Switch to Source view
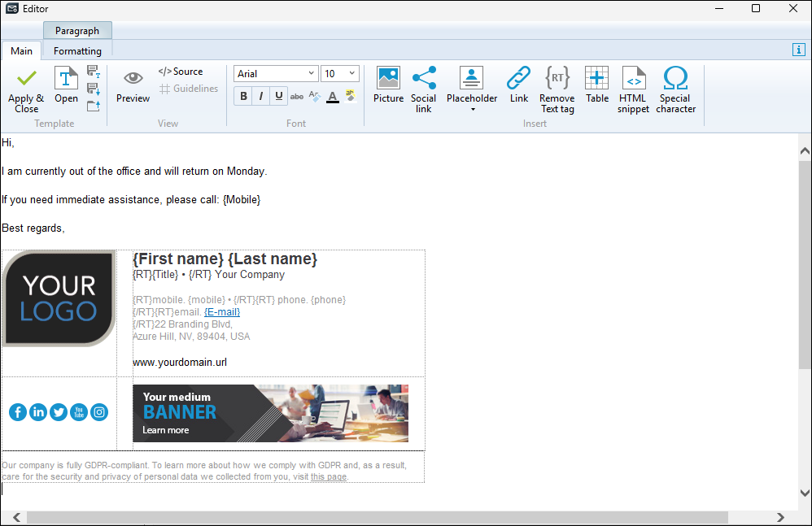Image resolution: width=812 pixels, height=526 pixels. 181,72
